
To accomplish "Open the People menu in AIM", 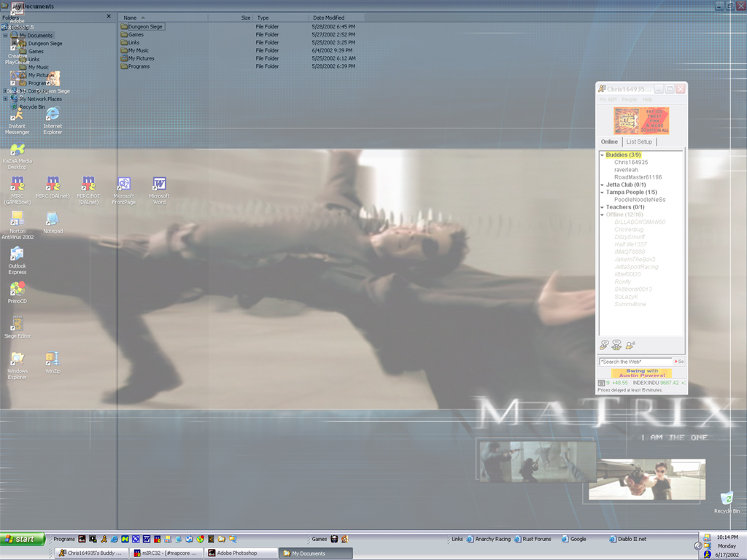I will tap(629, 99).
